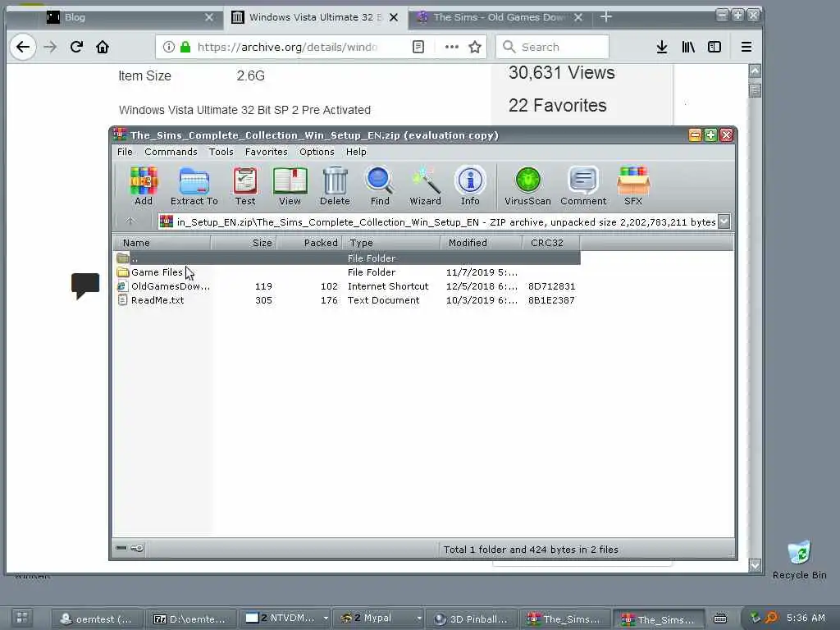840x630 pixels.
Task: Switch to Windows Vista Ultimate tab
Action: coord(316,17)
